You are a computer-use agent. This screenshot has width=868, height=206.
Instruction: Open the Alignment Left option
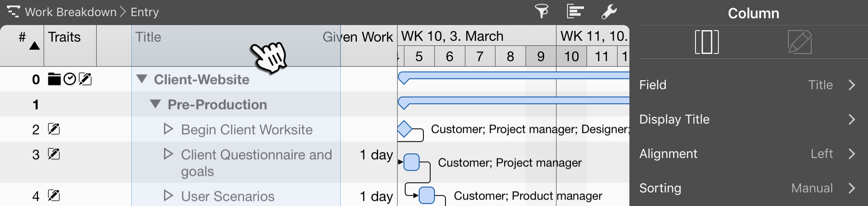(x=748, y=154)
